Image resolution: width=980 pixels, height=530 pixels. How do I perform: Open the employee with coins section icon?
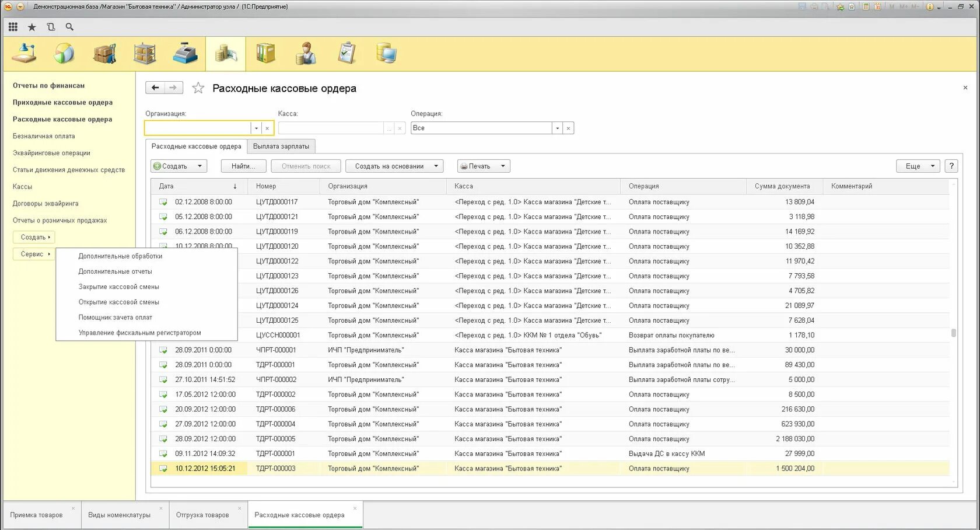point(306,54)
